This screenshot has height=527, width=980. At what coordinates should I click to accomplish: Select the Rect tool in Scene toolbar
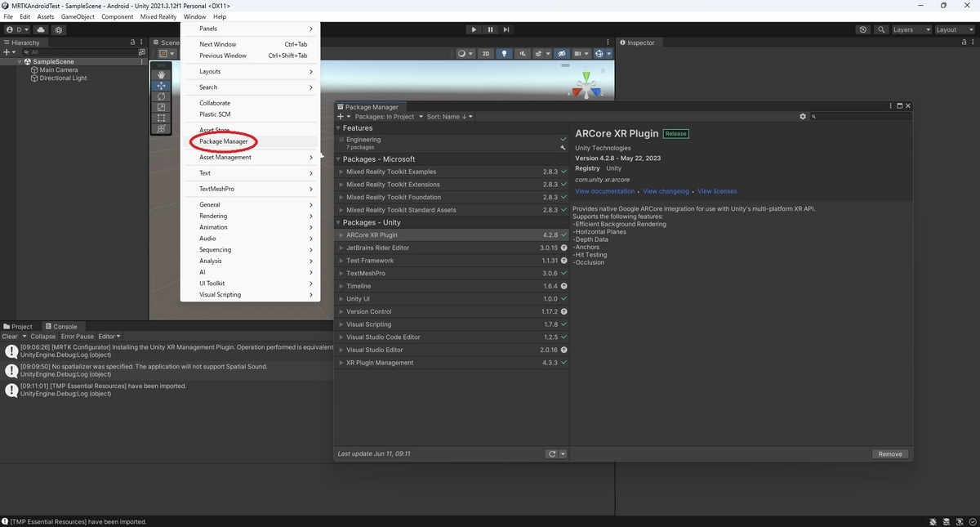161,118
